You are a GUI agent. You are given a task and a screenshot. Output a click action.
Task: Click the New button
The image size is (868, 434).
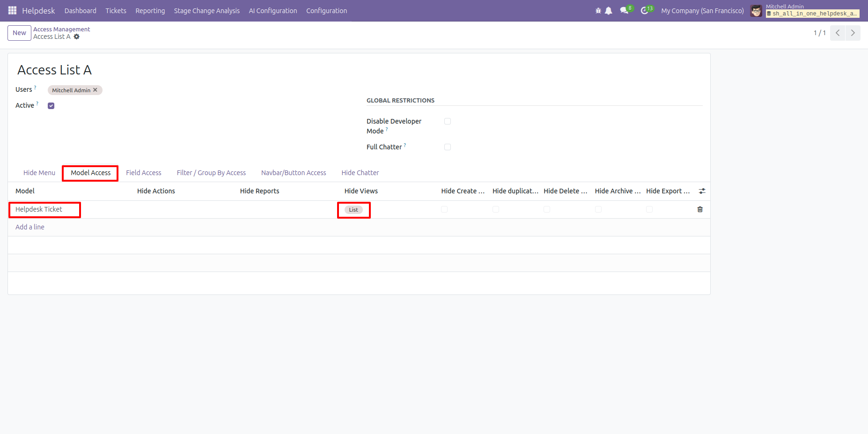pos(19,33)
